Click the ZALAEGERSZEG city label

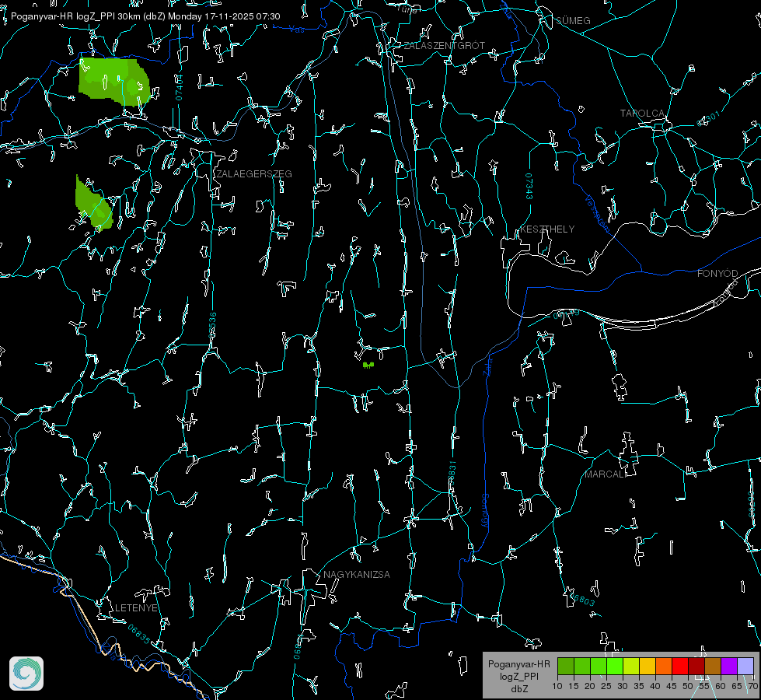coord(254,174)
